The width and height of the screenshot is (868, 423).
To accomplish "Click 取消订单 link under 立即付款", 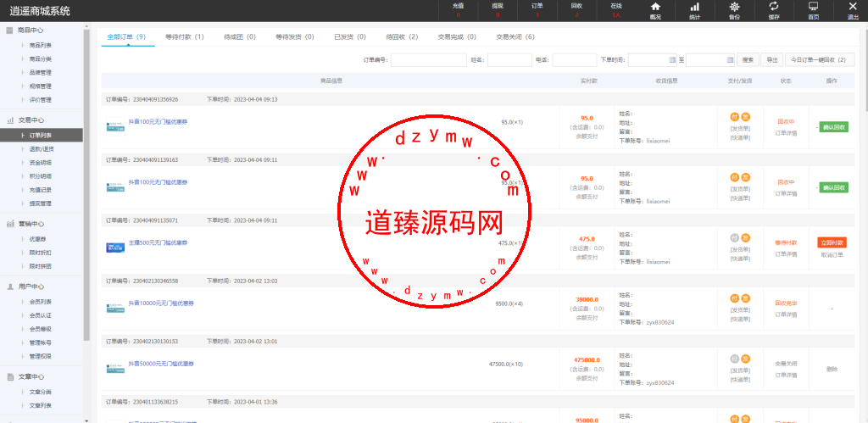I will (x=832, y=254).
